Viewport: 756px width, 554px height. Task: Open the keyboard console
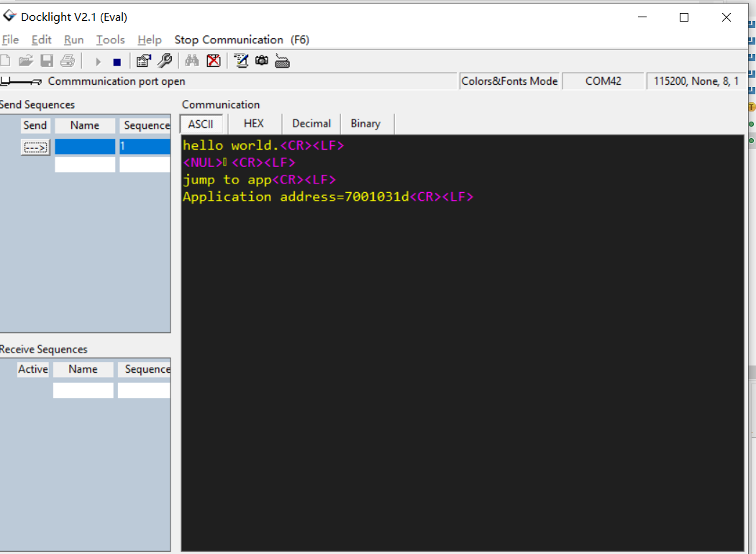(282, 60)
